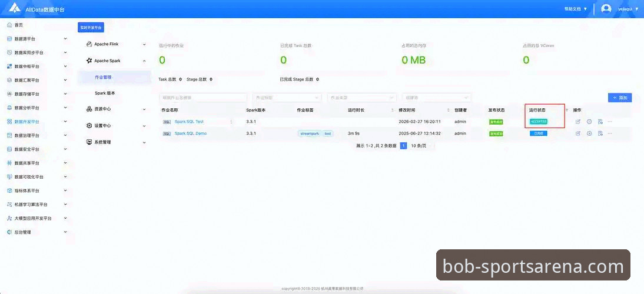This screenshot has height=294, width=644.
Task: Click the 2025-06-27 12:14:32 timestamp
Action: click(x=419, y=133)
